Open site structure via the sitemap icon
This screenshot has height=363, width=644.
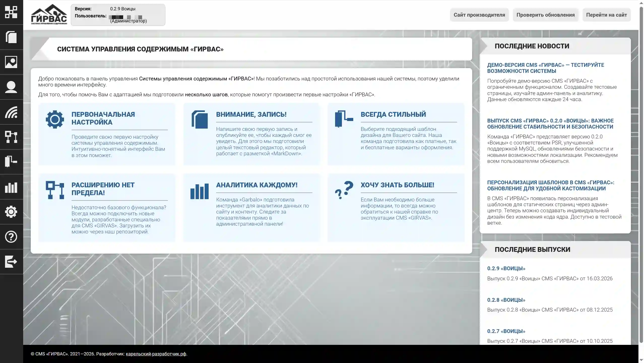[x=11, y=137]
